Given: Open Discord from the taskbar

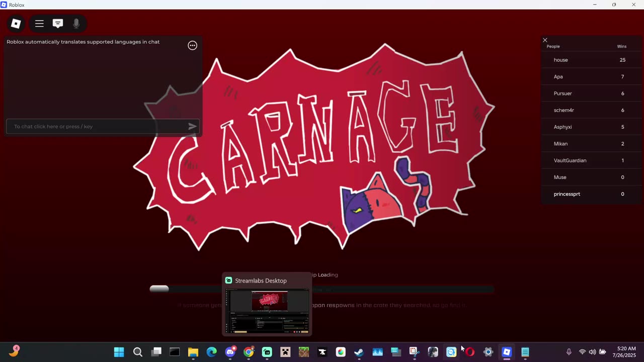Looking at the screenshot, I should 230,352.
